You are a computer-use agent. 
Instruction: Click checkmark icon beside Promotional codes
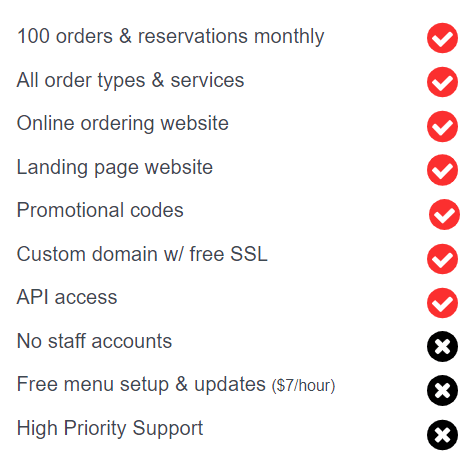coord(444,214)
